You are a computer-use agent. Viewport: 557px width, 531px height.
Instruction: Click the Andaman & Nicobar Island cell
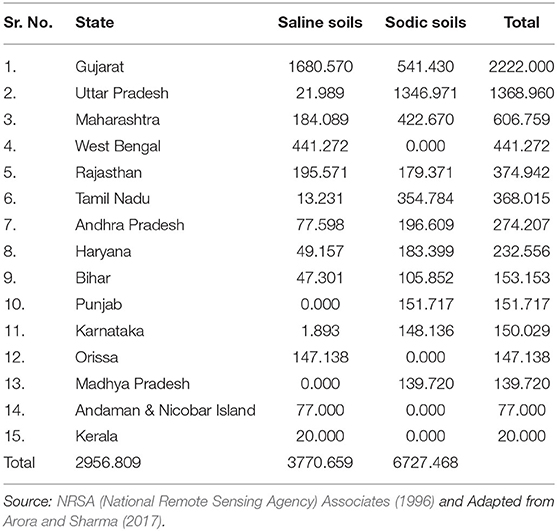coord(165,411)
